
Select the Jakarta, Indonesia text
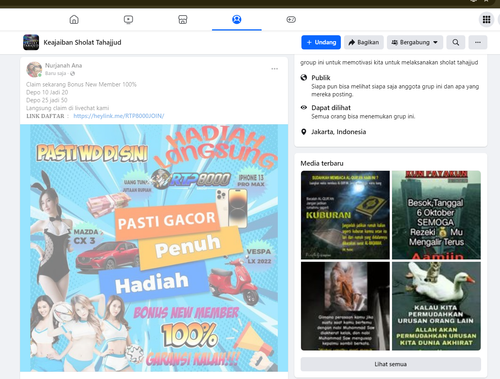tap(338, 132)
